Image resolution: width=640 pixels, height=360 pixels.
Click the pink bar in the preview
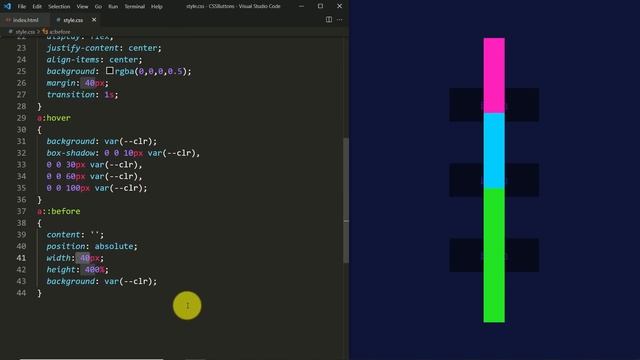[x=494, y=76]
